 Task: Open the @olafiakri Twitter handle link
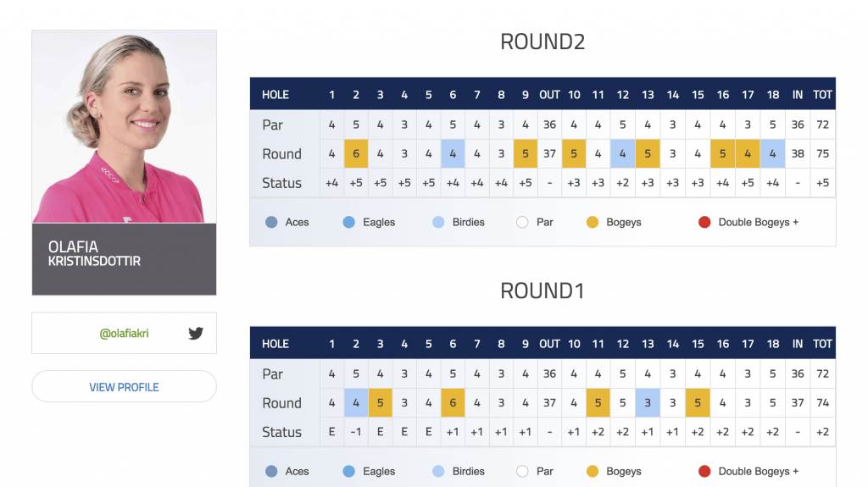click(124, 333)
